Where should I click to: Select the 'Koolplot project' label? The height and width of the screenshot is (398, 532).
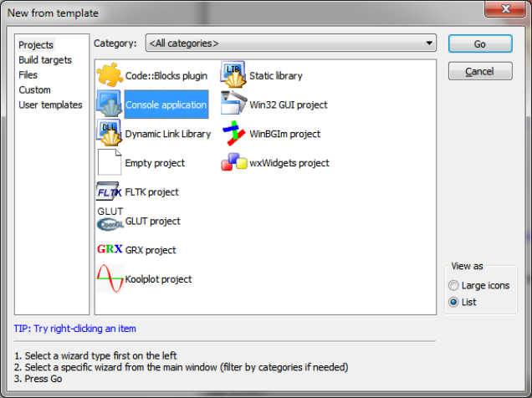pyautogui.click(x=158, y=279)
